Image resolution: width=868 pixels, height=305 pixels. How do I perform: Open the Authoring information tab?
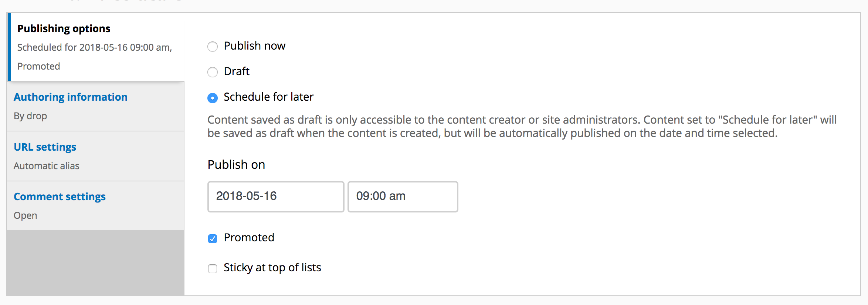click(x=71, y=97)
